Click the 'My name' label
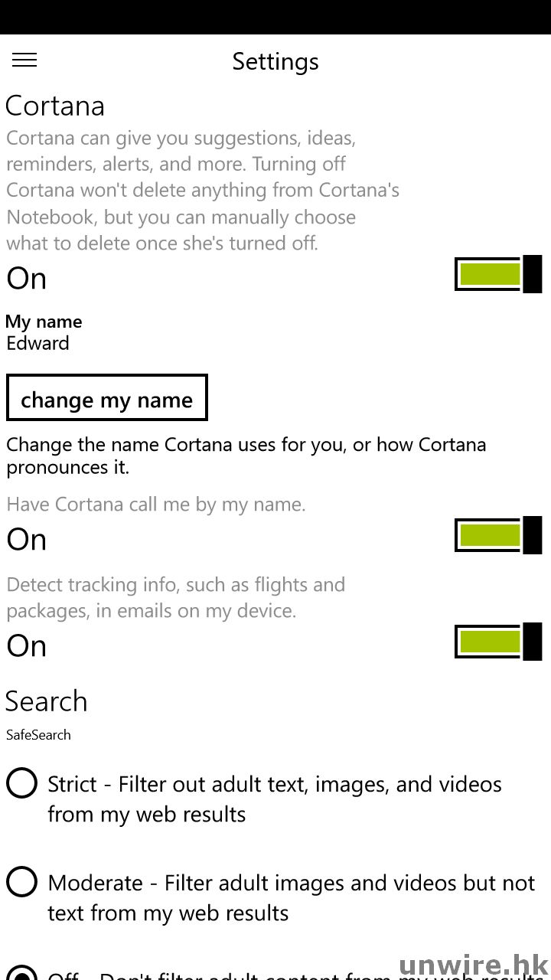 (x=44, y=322)
